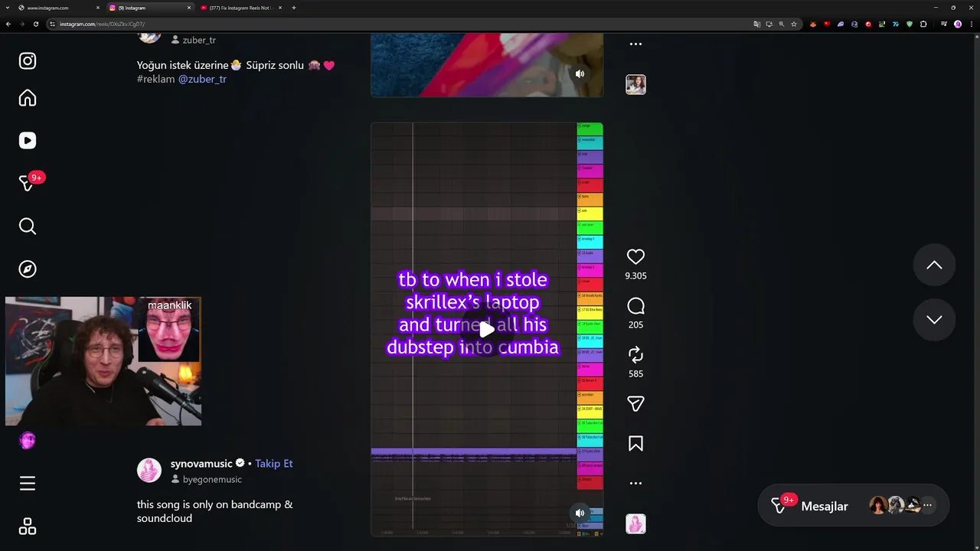
Task: Close the www.instagram.com tab
Action: tap(98, 8)
